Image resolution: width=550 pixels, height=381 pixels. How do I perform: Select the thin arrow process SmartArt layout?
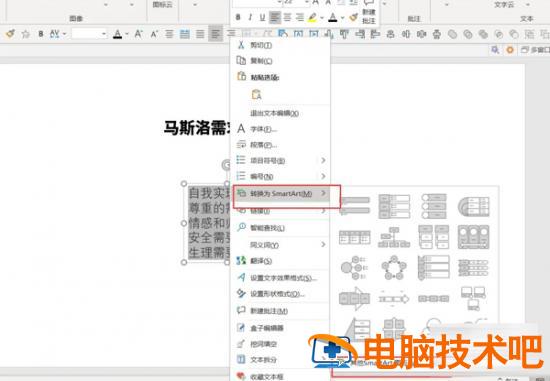(x=394, y=299)
